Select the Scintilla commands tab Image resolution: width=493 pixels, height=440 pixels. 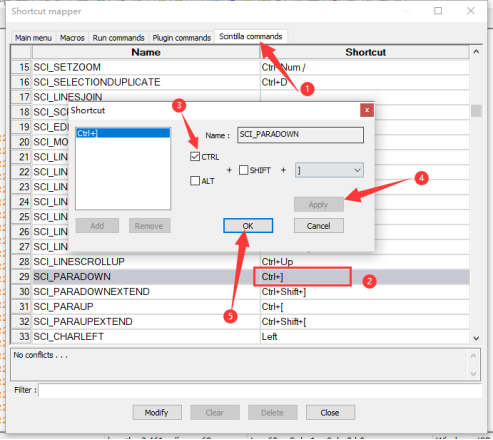[251, 36]
